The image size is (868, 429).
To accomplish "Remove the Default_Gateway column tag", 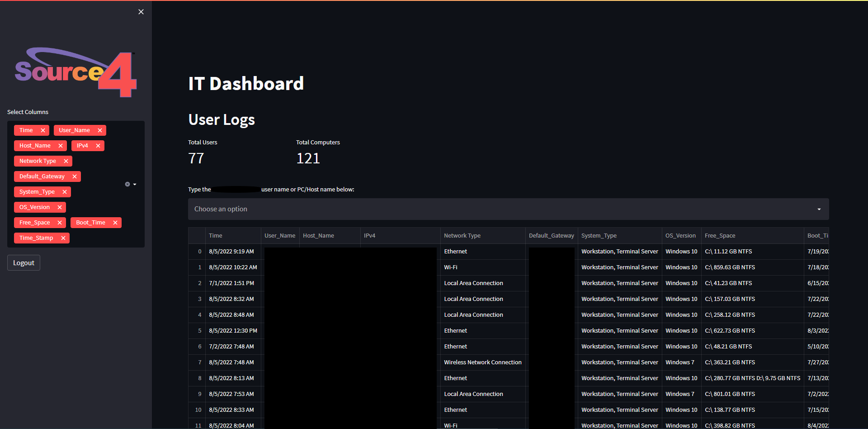I will pyautogui.click(x=75, y=176).
